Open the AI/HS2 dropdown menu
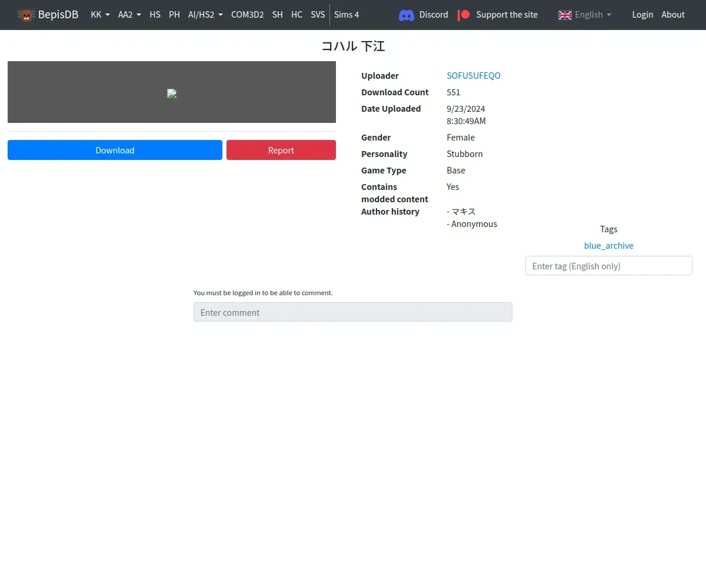Screen dimensions: 706x588 coord(205,15)
